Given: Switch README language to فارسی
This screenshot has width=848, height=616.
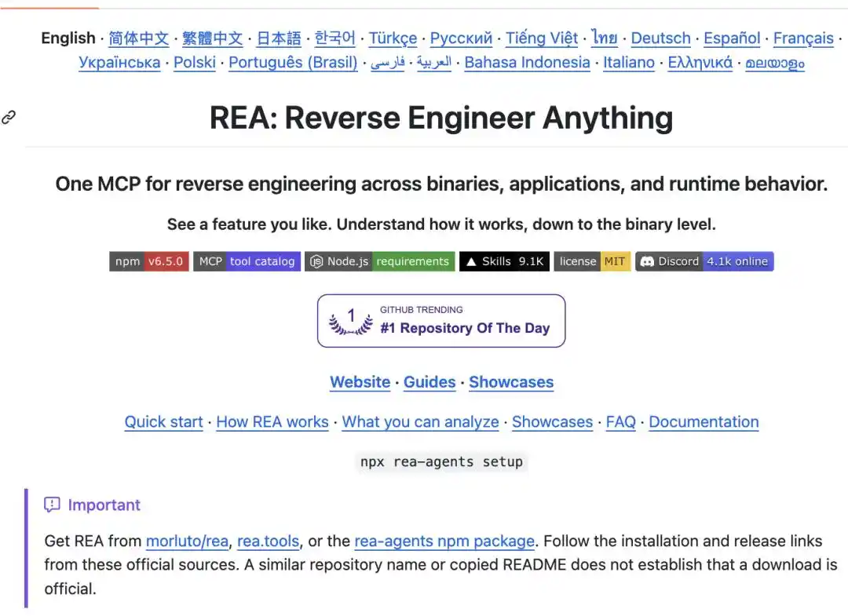Looking at the screenshot, I should coord(388,63).
